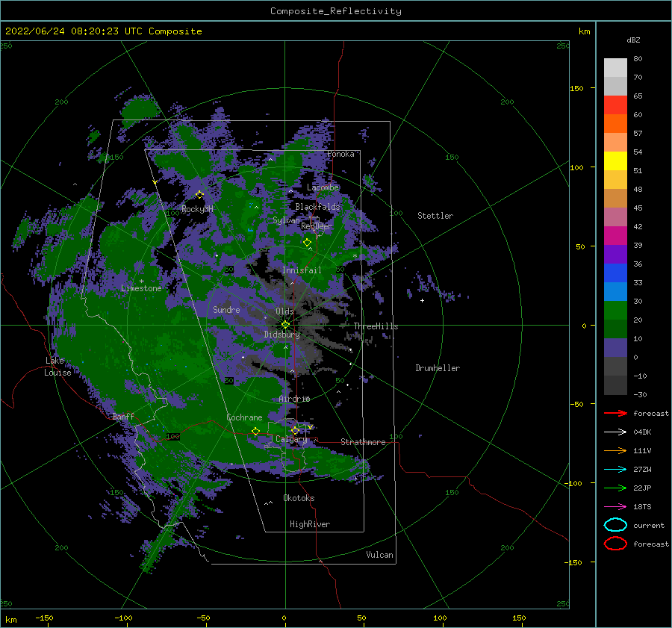Click the Lacombe label
This screenshot has height=628, width=672.
click(x=323, y=187)
